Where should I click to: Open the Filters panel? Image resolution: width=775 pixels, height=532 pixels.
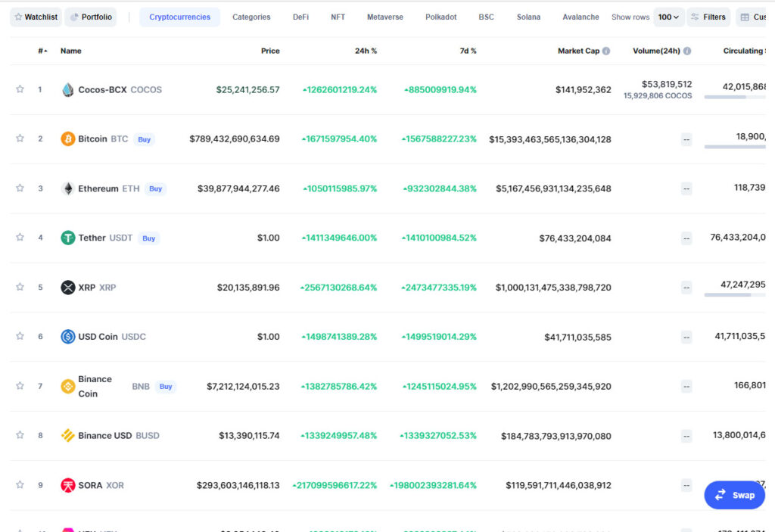(x=708, y=17)
